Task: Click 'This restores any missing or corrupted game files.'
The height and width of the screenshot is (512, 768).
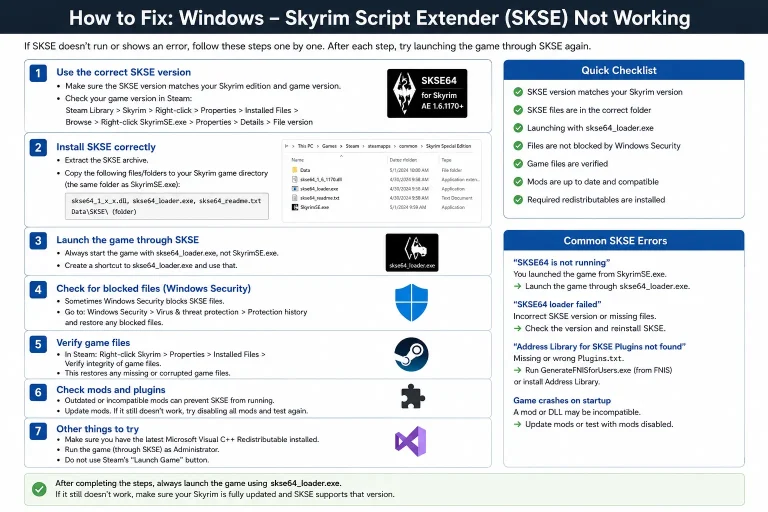Action: (147, 373)
